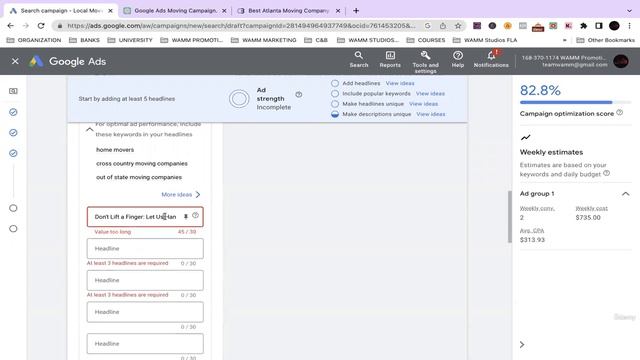
Task: Click the pin icon in the first headline field
Action: pos(186,217)
